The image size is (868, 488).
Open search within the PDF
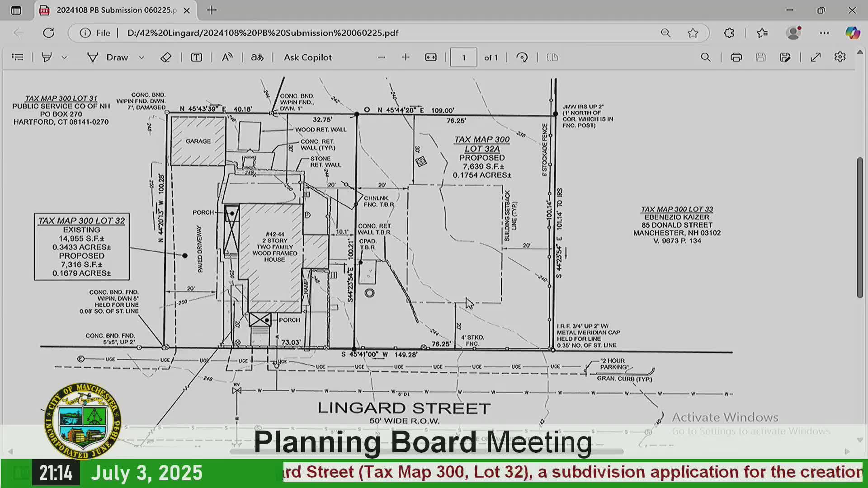(706, 57)
